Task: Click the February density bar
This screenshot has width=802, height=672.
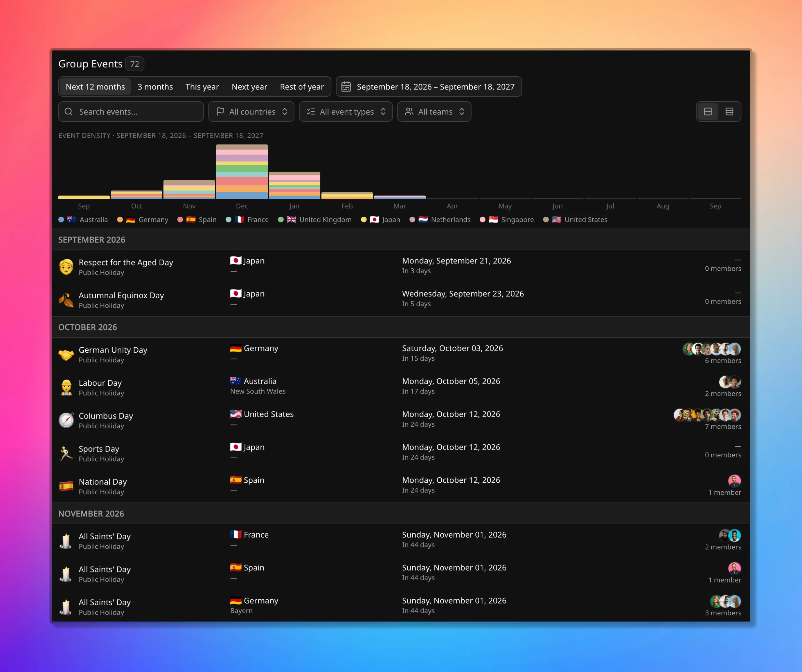Action: point(347,195)
